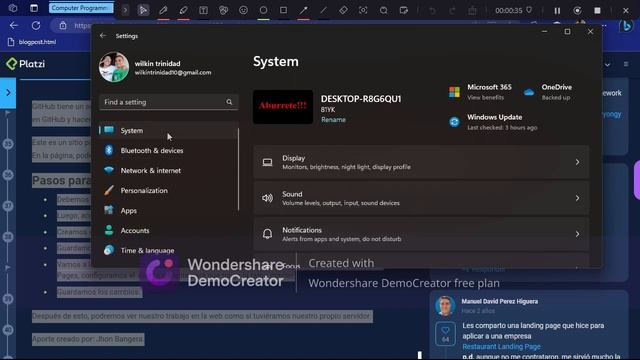The width and height of the screenshot is (640, 360).
Task: Click lesson 36 marker in Platzi timeline
Action: [8, 175]
